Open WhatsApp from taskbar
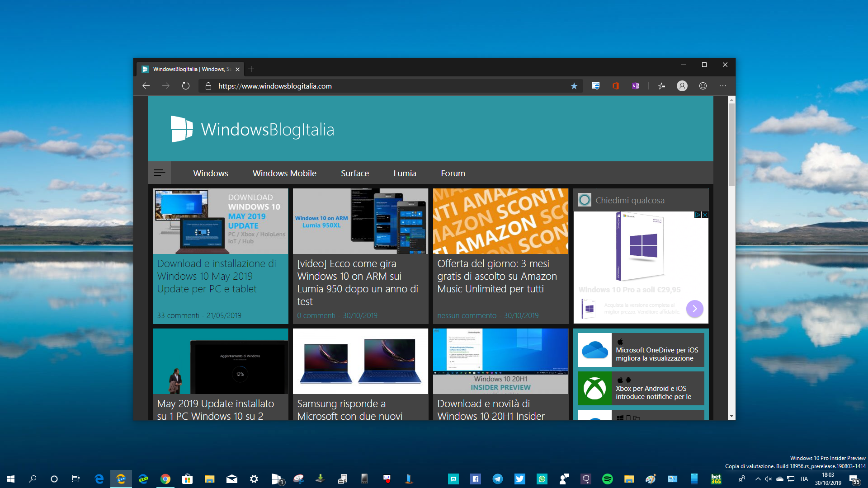 pyautogui.click(x=542, y=479)
